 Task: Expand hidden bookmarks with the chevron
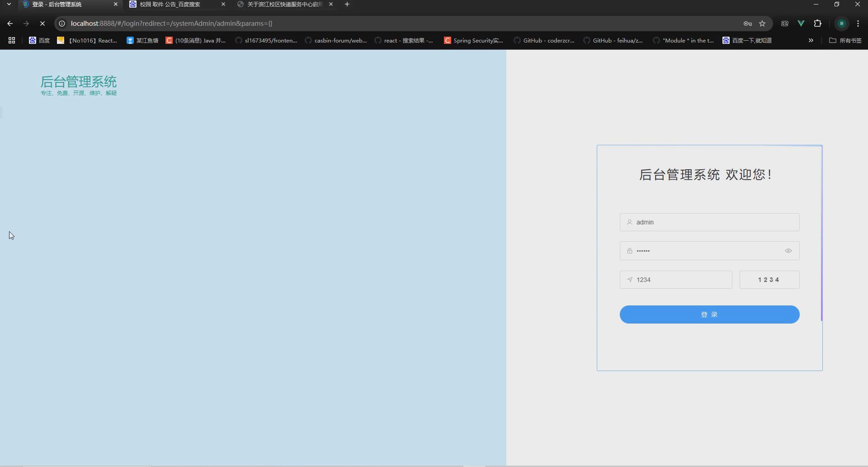pyautogui.click(x=811, y=40)
